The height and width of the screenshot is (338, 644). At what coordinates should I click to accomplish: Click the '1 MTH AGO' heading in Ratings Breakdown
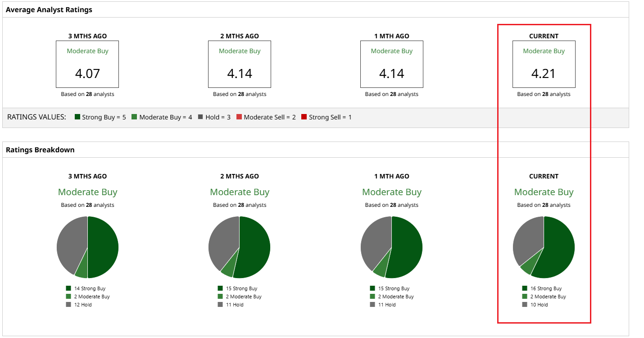coord(392,176)
